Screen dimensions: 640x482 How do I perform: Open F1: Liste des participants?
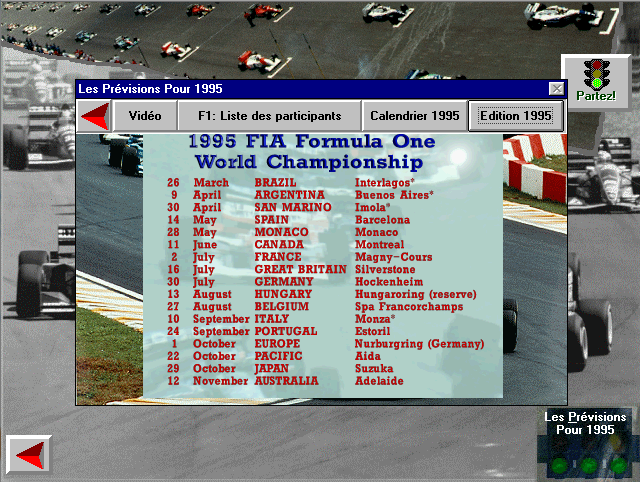[x=269, y=116]
